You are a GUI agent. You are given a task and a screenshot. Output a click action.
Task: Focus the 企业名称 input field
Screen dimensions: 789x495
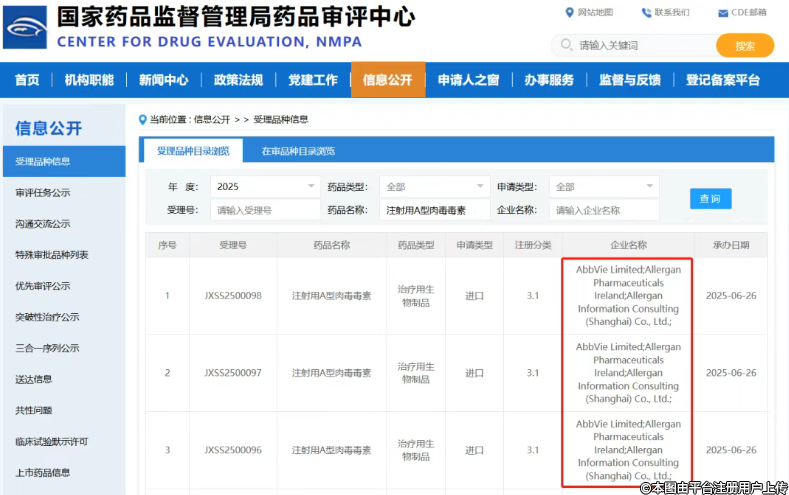(604, 211)
